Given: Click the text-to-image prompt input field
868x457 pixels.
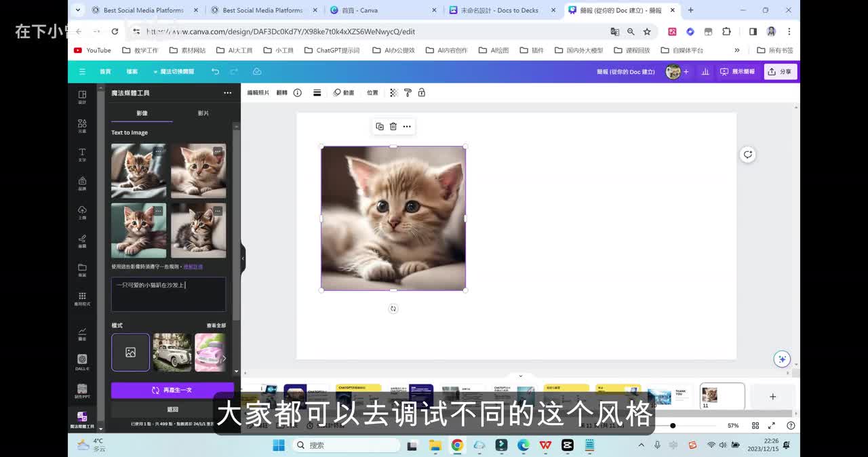Looking at the screenshot, I should point(168,294).
